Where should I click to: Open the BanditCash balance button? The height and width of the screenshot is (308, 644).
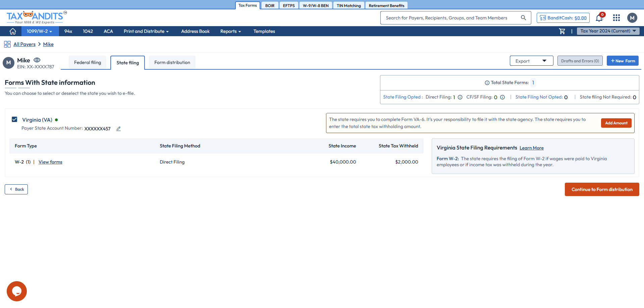[563, 18]
